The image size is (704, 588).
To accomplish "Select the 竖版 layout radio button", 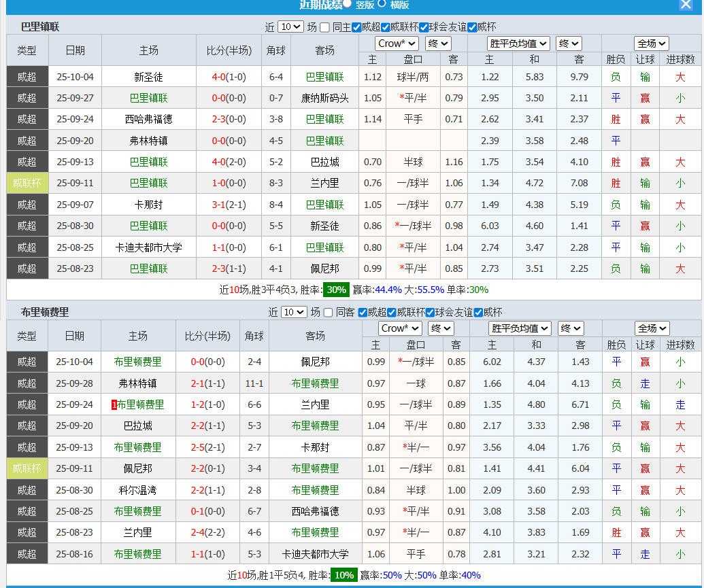I will point(348,3).
